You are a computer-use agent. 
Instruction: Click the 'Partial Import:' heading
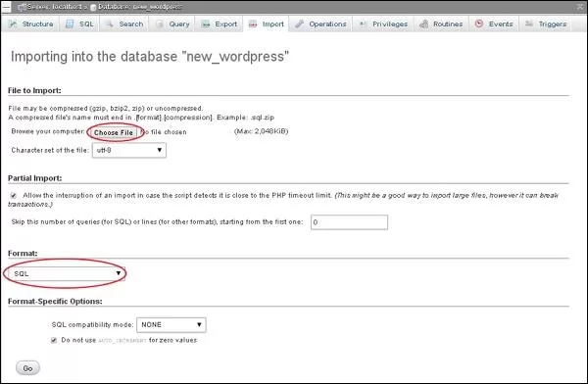tap(35, 178)
